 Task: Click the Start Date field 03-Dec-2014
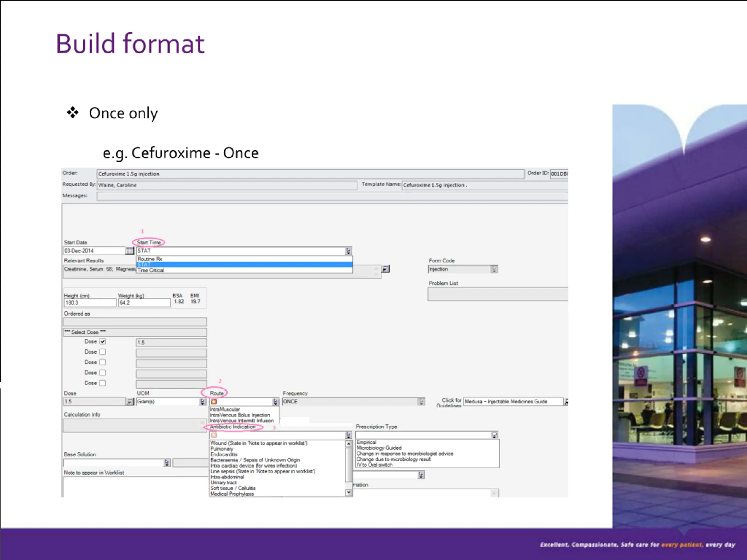click(94, 251)
